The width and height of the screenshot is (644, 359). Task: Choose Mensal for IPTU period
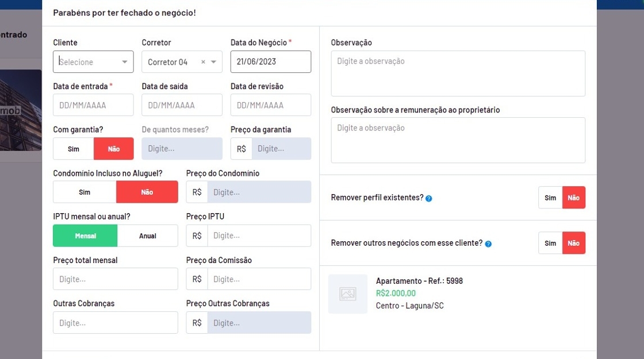pyautogui.click(x=85, y=236)
